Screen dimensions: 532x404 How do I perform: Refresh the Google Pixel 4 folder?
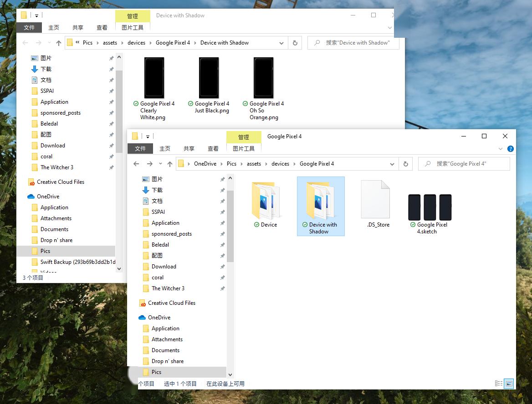(405, 163)
